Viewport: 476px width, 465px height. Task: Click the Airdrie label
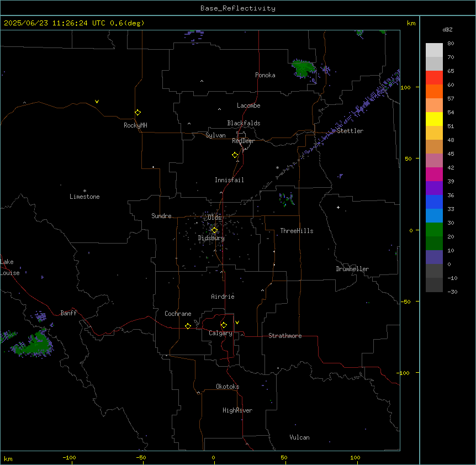point(223,297)
